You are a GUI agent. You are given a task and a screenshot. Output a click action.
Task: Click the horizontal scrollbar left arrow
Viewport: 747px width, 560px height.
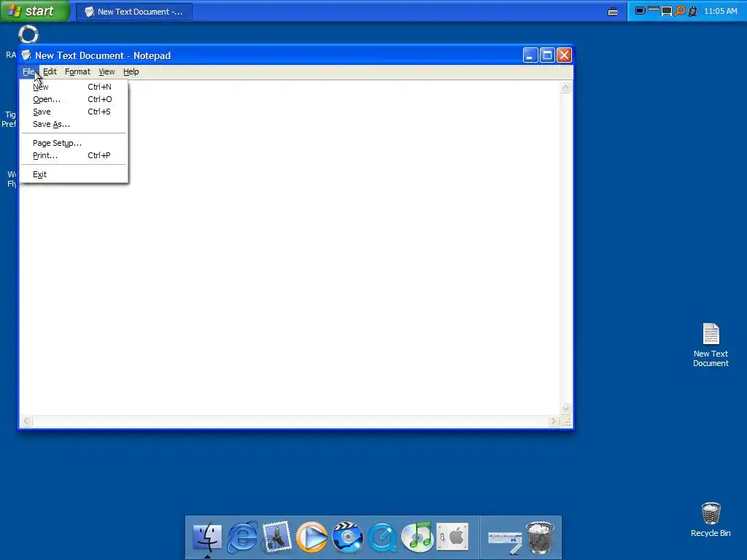(x=26, y=421)
